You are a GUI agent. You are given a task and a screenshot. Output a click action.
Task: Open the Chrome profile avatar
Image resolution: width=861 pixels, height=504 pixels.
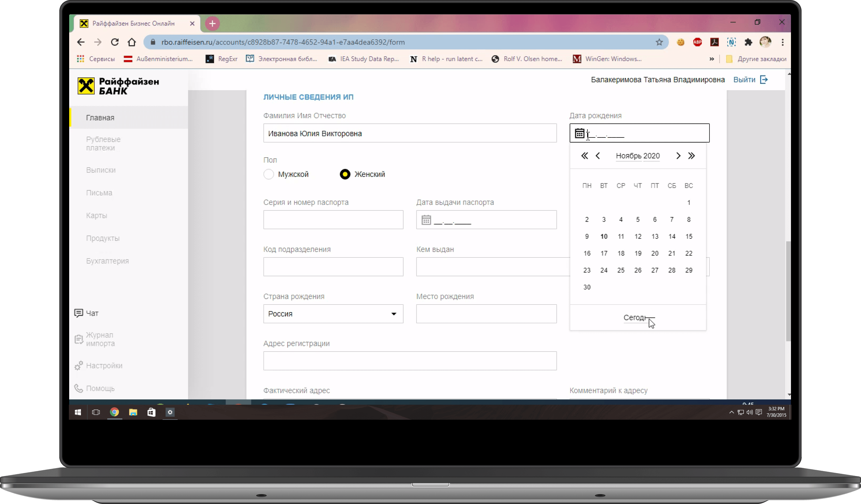tap(765, 42)
